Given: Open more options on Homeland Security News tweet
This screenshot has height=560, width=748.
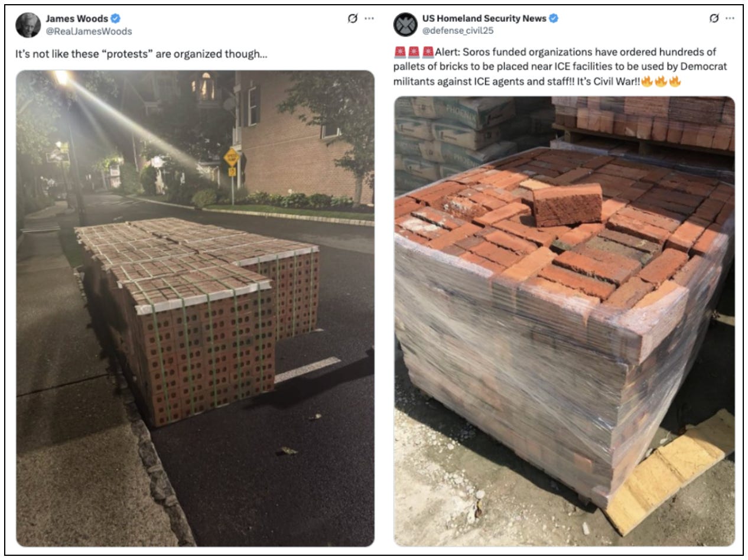Looking at the screenshot, I should pos(731,18).
